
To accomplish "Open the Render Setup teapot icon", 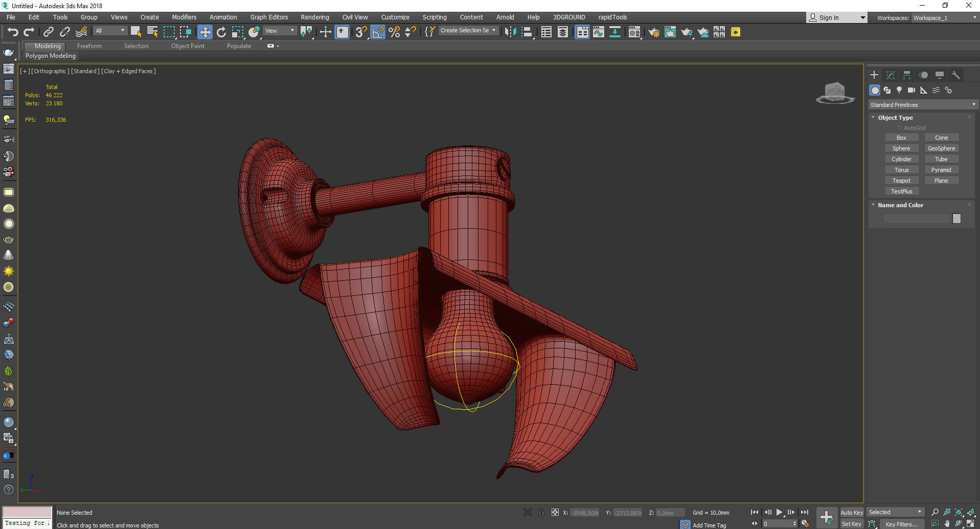I will [653, 32].
